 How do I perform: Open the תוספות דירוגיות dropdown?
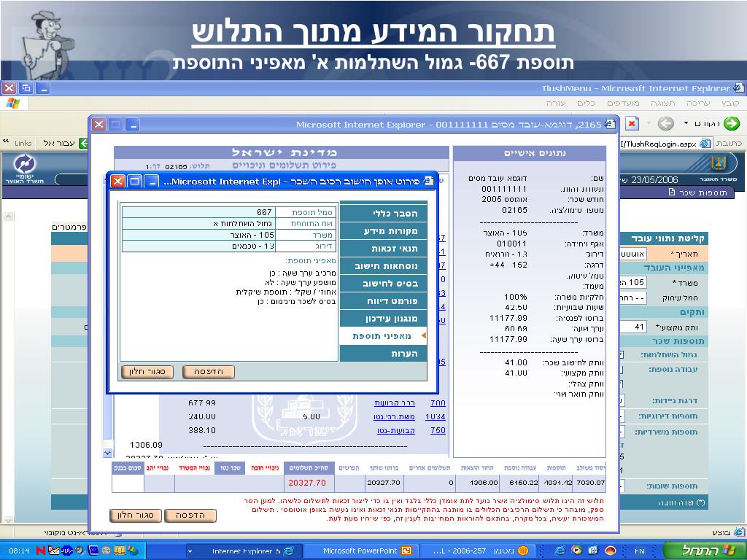[x=622, y=416]
